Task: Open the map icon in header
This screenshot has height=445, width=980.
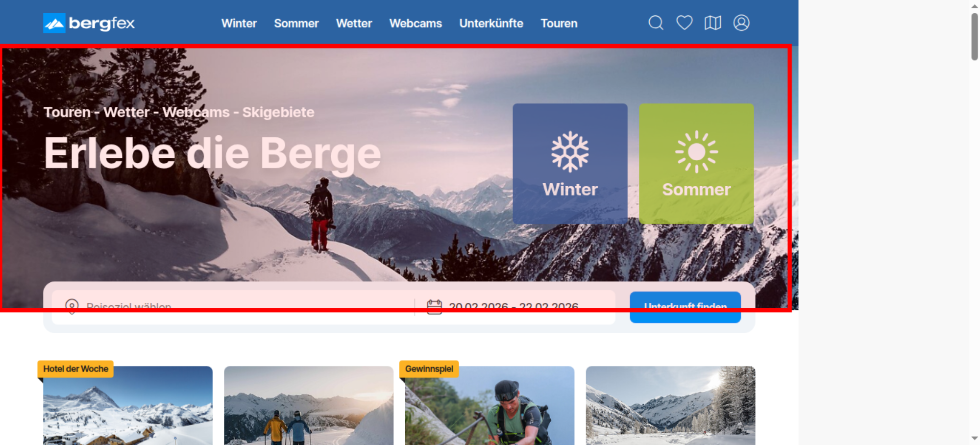Action: point(712,23)
